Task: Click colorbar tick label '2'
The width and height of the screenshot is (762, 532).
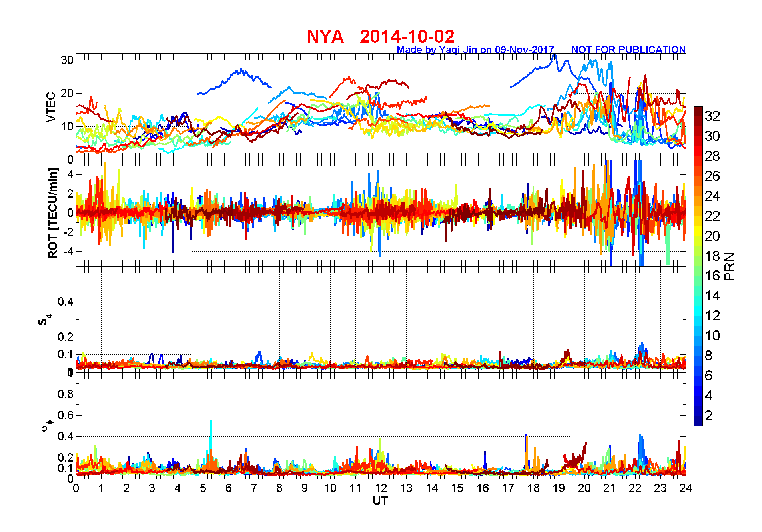Action: point(709,416)
